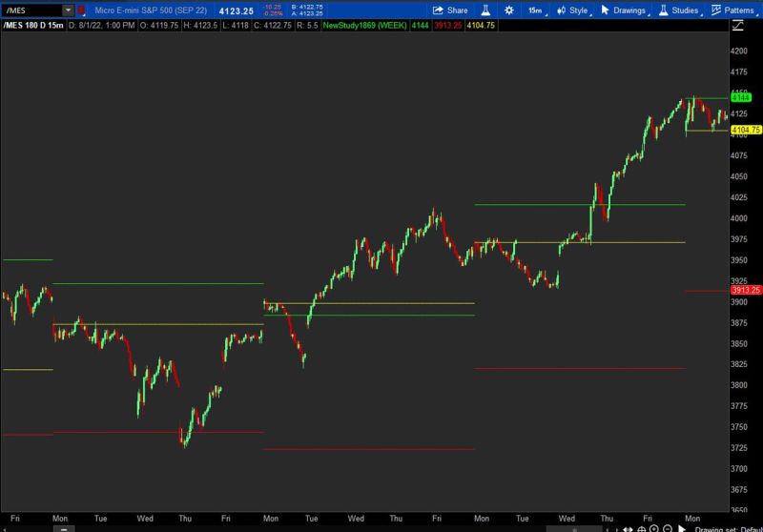Open the 15m timeframe dropdown
Screen dimensions: 763x532
coord(537,10)
